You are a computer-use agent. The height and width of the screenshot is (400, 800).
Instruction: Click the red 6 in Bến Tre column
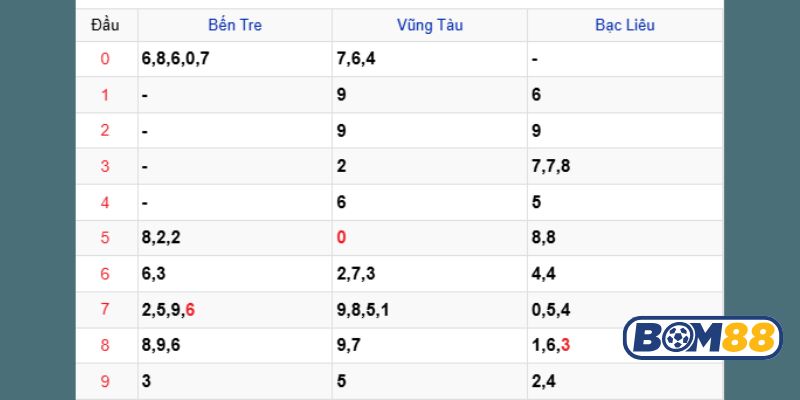click(x=190, y=310)
